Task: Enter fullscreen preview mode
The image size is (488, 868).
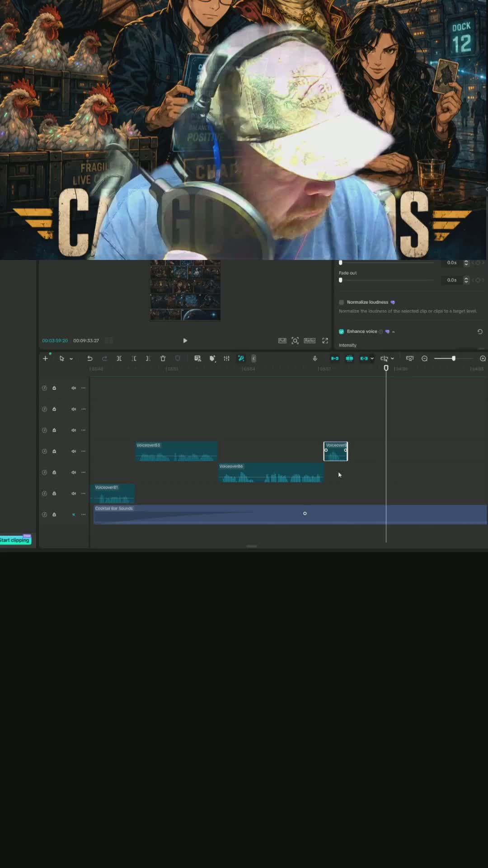Action: pos(325,340)
